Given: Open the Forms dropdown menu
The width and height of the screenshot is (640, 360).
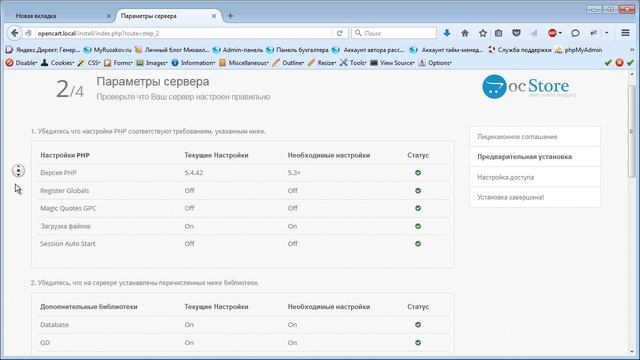Looking at the screenshot, I should tap(118, 63).
